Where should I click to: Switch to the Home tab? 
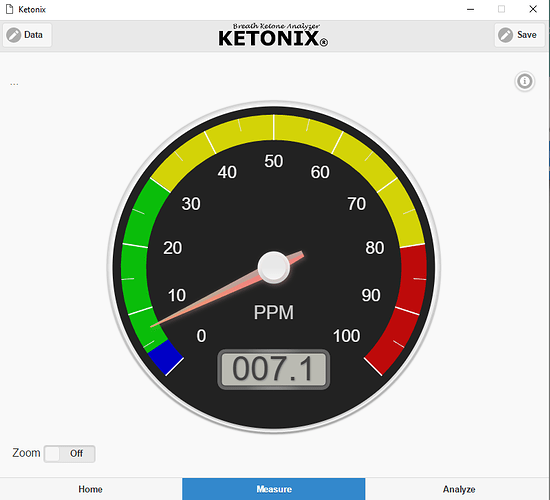[x=90, y=489]
